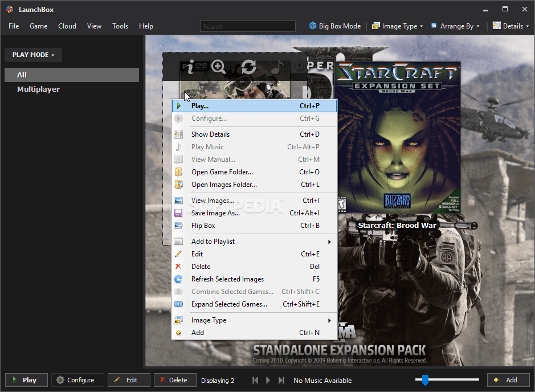535x392 pixels.
Task: Expand the Add to Playlist submenu arrow
Action: [329, 242]
